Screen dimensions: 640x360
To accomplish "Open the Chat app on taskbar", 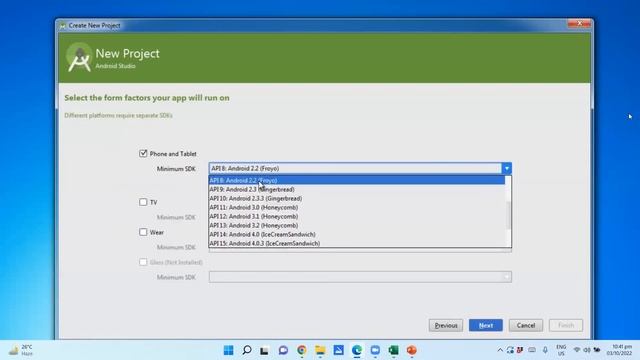I will 283,350.
